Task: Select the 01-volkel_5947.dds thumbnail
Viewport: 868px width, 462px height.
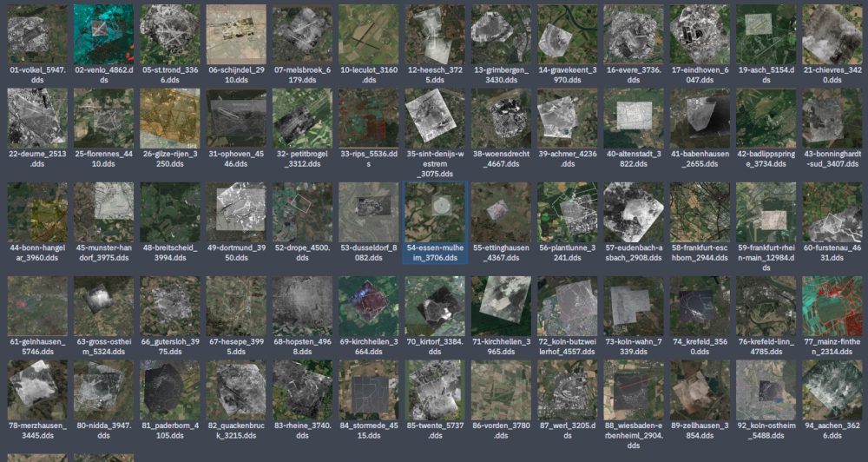Action: (37, 35)
